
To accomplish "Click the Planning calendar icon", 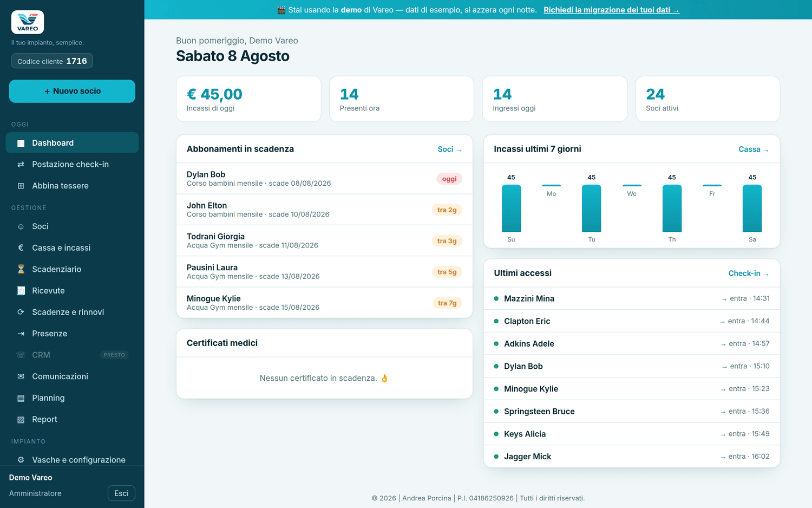I will point(21,398).
